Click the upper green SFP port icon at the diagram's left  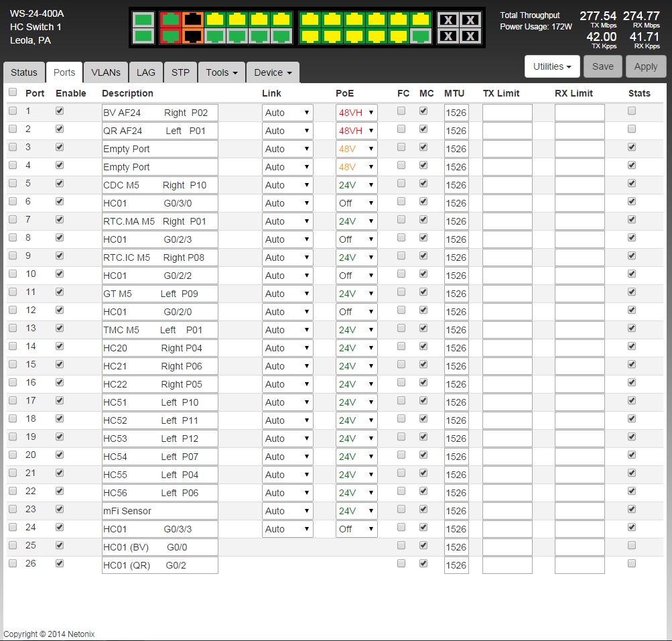click(x=143, y=19)
